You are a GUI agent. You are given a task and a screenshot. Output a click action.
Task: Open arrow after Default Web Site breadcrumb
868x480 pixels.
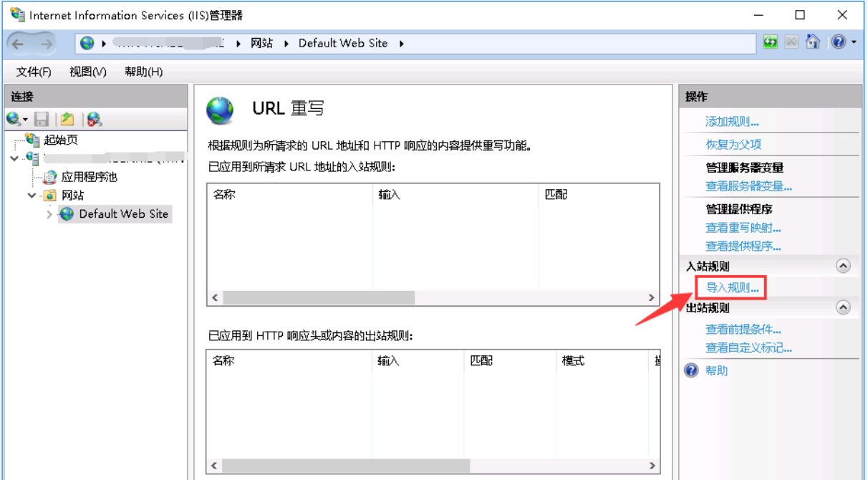point(402,43)
